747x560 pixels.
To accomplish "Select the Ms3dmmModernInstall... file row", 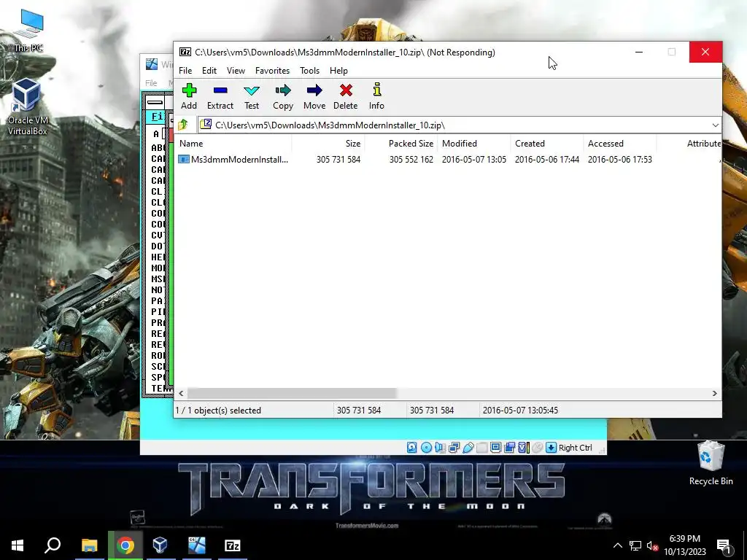I will tap(448, 160).
